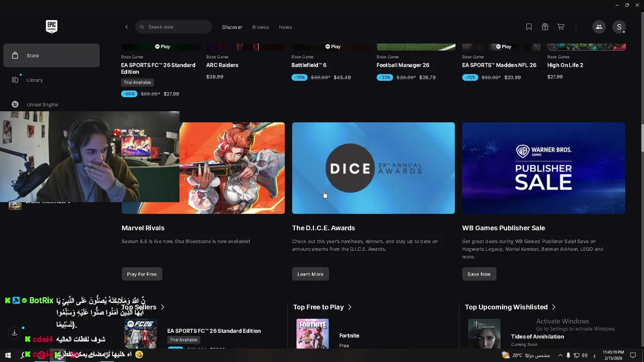The image size is (644, 362).
Task: Click the Search store field
Action: [x=174, y=27]
